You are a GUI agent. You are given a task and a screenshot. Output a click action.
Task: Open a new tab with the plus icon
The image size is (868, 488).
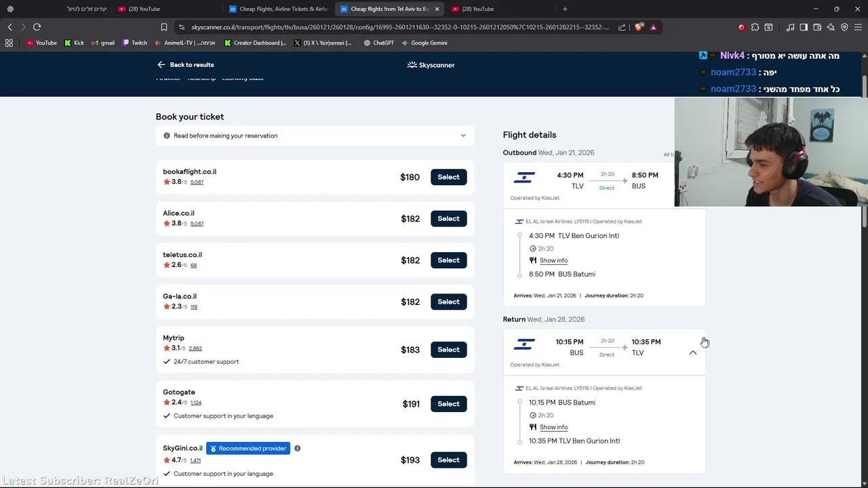tap(565, 9)
